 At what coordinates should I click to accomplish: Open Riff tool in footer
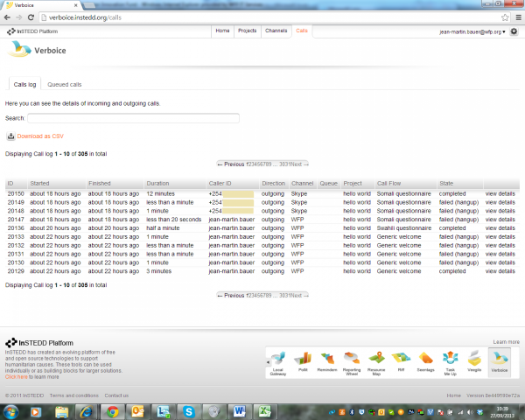[x=401, y=361]
